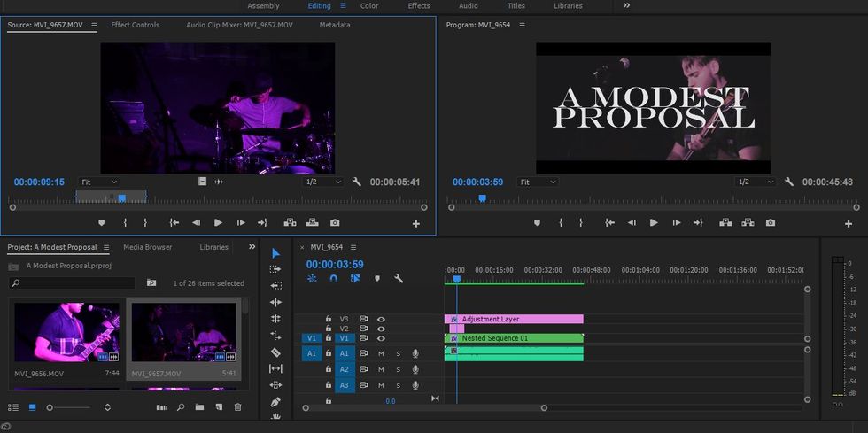Viewport: 868px width, 433px height.
Task: Click the Source monitor timecode 00:00:09:15
Action: coord(39,182)
